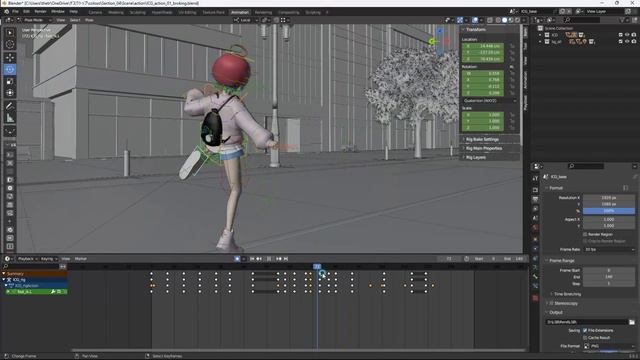Enable the Render Region checkbox
The width and height of the screenshot is (640, 360).
pos(585,234)
